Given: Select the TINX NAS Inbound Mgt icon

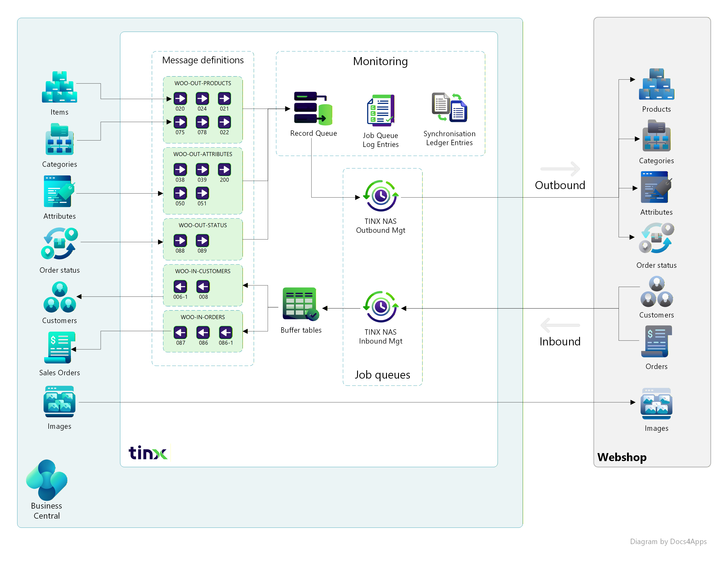Looking at the screenshot, I should (x=381, y=307).
